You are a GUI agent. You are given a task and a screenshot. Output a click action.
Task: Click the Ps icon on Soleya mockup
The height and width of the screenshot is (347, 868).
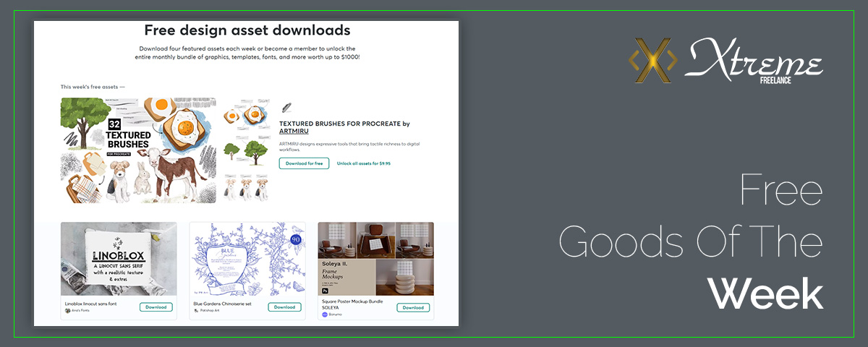pyautogui.click(x=325, y=289)
